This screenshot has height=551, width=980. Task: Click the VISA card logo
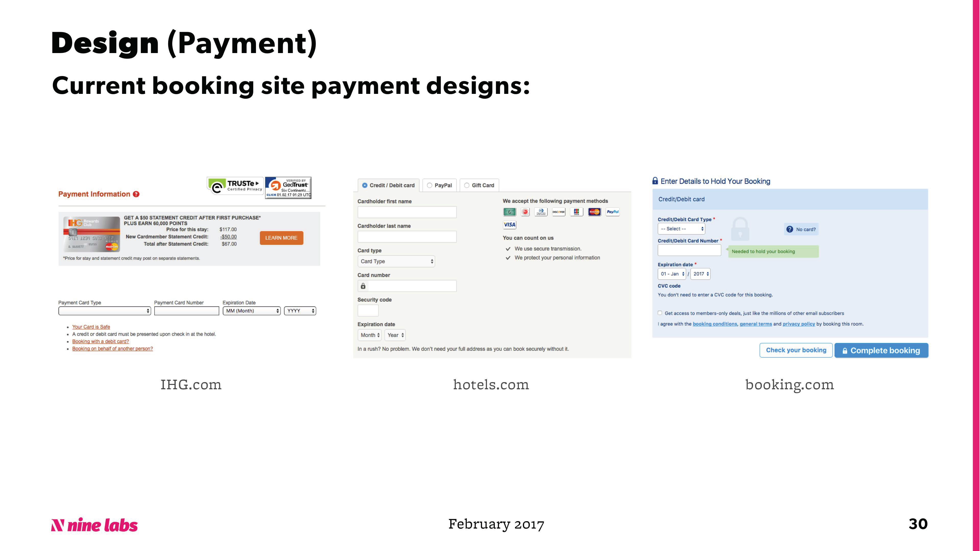509,225
